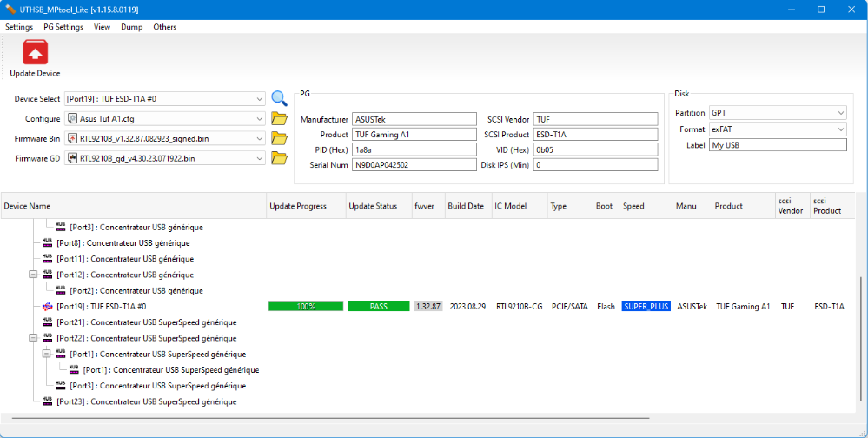
Task: Open the Dump menu
Action: pos(132,27)
